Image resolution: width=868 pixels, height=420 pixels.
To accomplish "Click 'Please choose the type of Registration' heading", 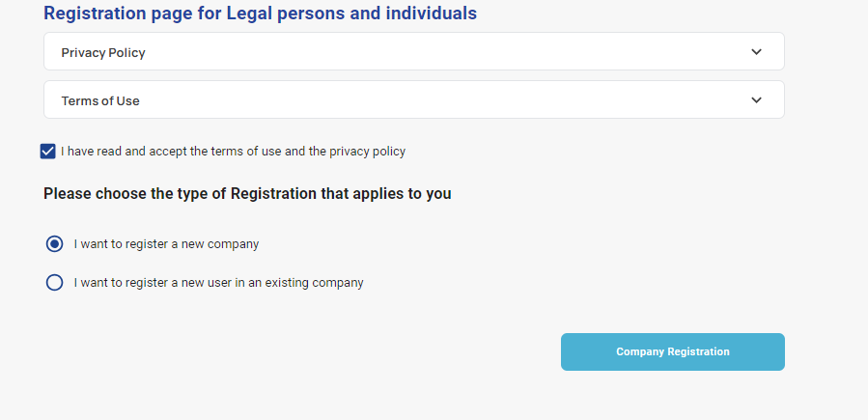I will (247, 194).
